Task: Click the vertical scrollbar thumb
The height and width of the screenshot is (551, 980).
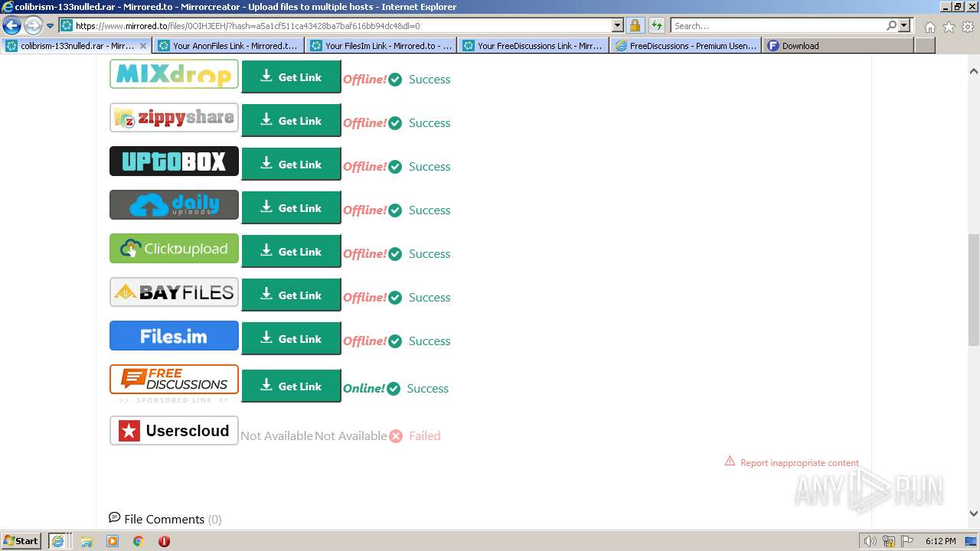Action: click(x=974, y=290)
